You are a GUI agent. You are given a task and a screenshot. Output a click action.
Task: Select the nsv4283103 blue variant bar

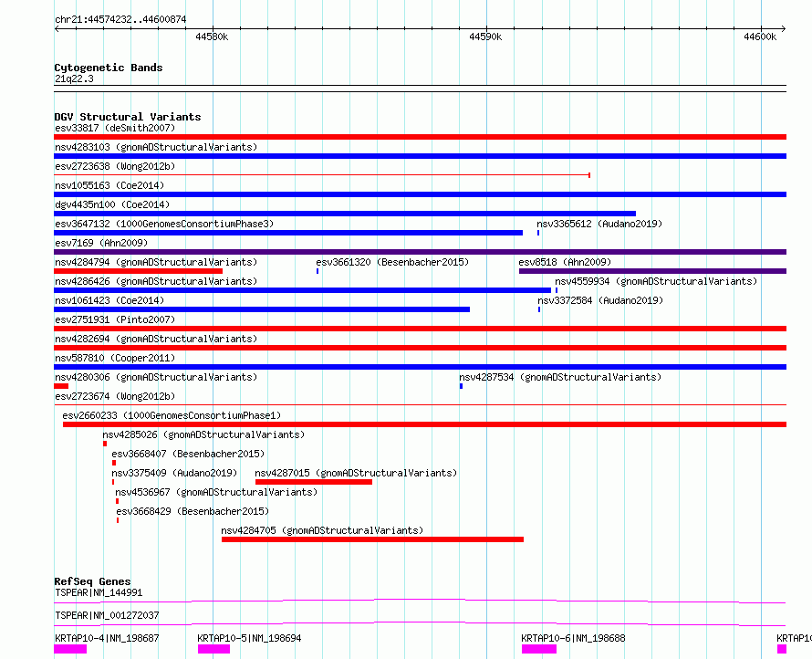[420, 156]
